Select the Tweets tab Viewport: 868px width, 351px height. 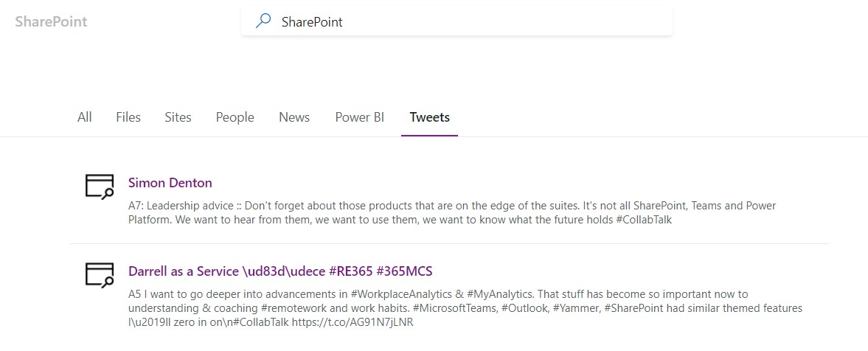tap(429, 117)
